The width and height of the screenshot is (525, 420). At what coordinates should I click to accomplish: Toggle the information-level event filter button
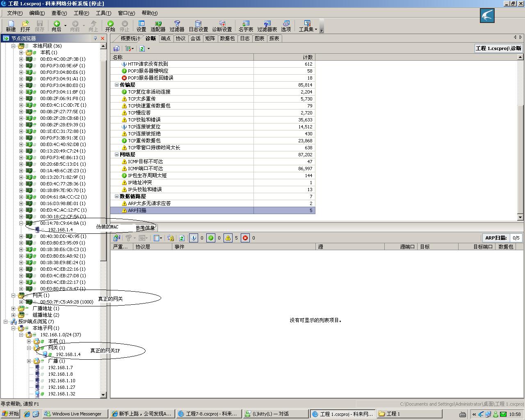pyautogui.click(x=194, y=238)
